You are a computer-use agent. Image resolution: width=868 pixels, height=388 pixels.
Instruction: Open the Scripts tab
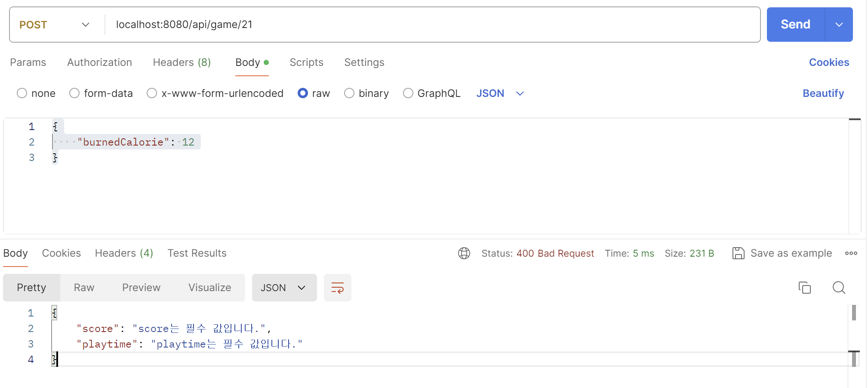(306, 62)
